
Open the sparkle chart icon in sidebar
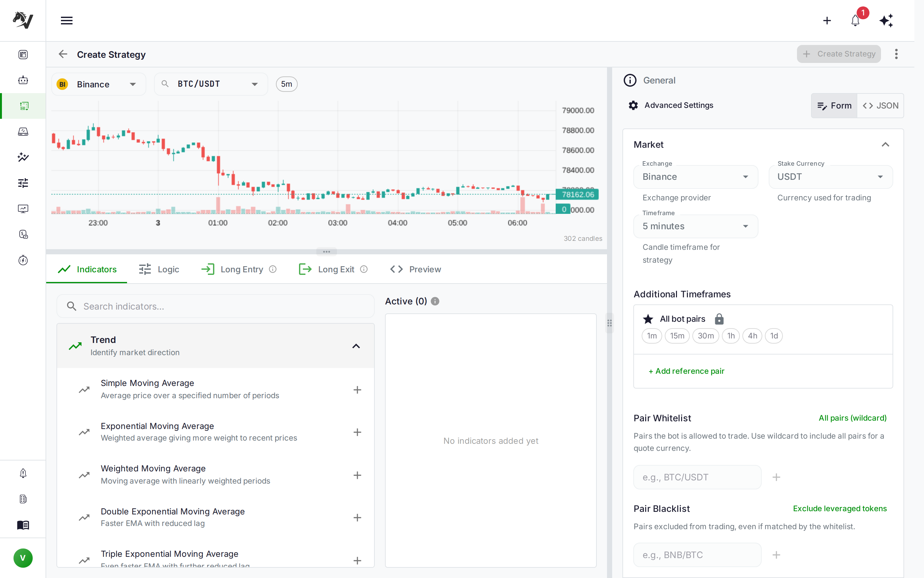click(23, 157)
